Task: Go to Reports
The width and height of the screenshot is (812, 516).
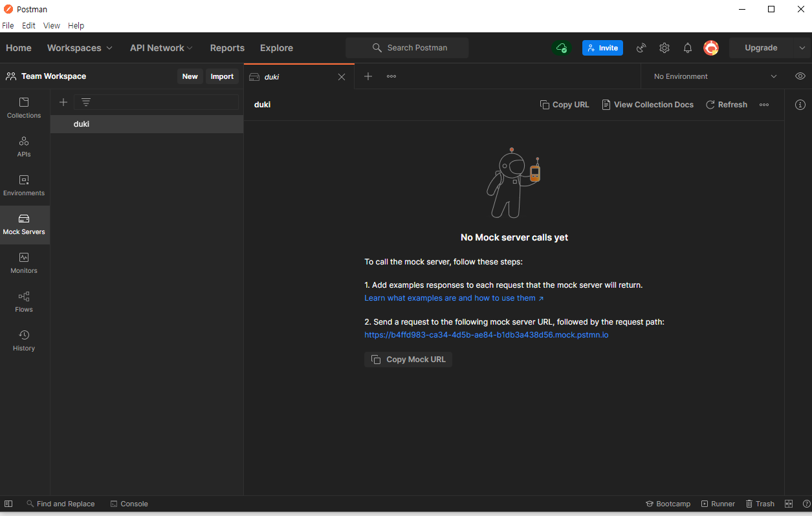Action: tap(227, 48)
